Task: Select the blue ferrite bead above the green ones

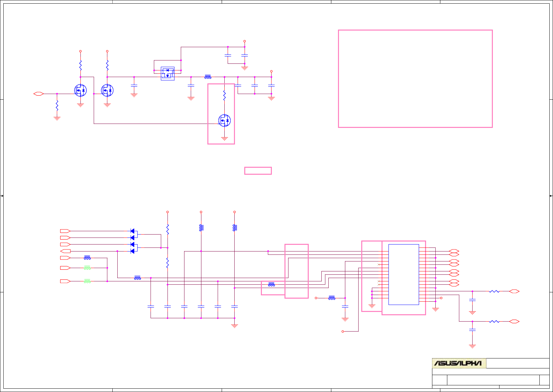Action: [x=87, y=257]
